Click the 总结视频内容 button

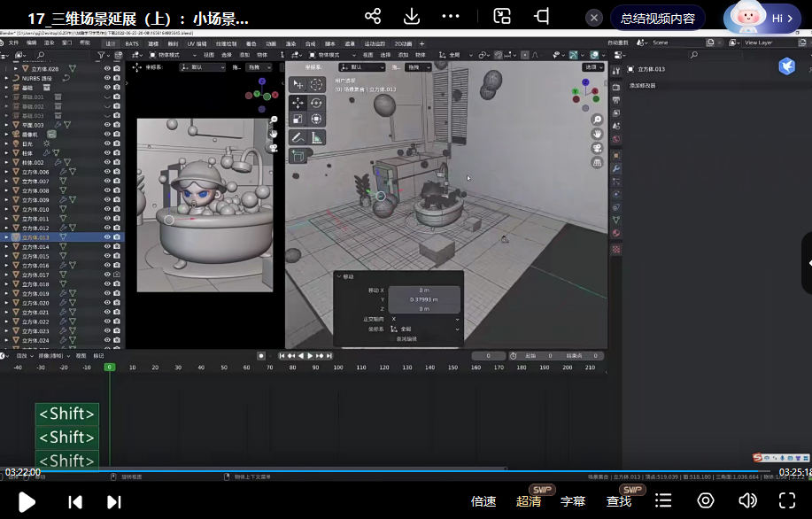point(656,19)
